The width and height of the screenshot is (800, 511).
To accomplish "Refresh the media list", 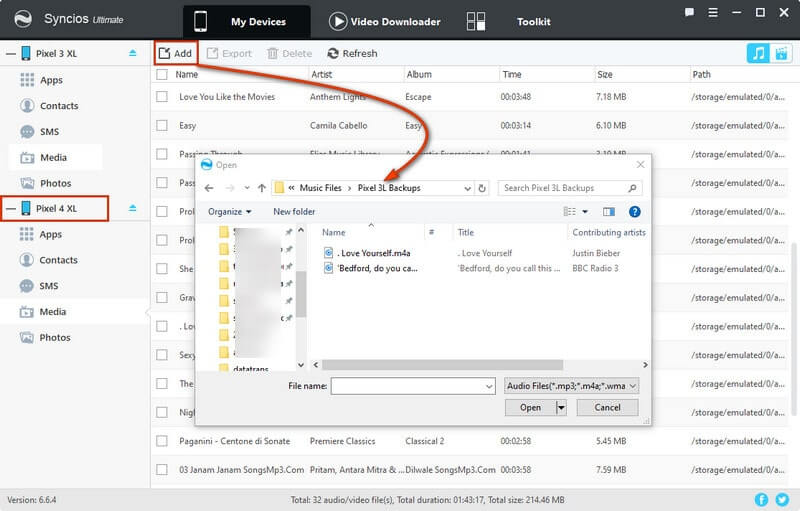I will (353, 53).
